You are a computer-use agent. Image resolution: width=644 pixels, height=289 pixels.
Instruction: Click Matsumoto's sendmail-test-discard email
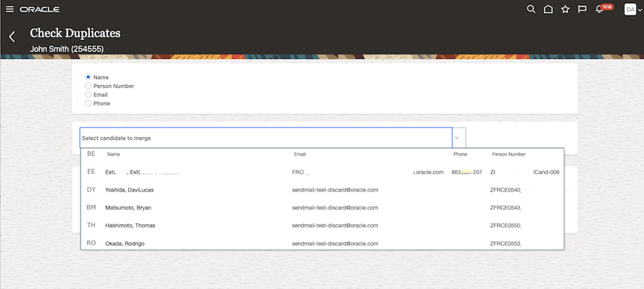pyautogui.click(x=335, y=208)
